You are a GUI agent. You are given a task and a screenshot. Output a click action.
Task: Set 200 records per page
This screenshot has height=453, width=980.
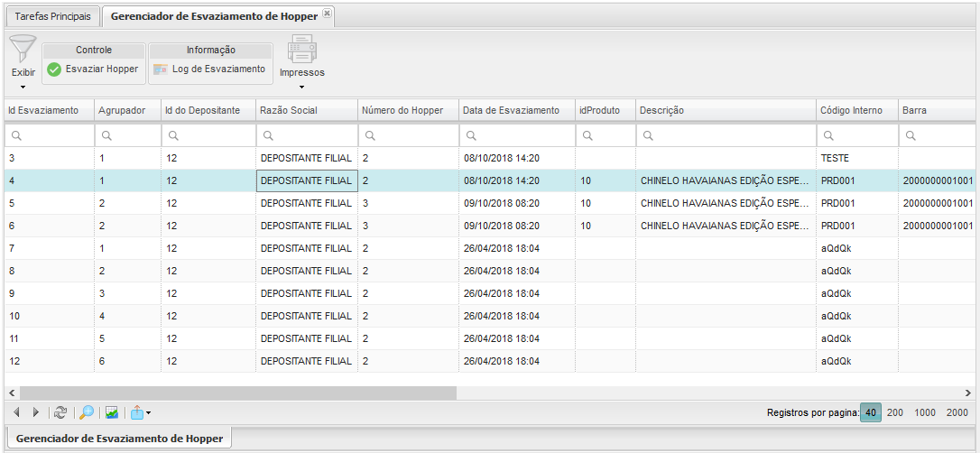click(895, 412)
